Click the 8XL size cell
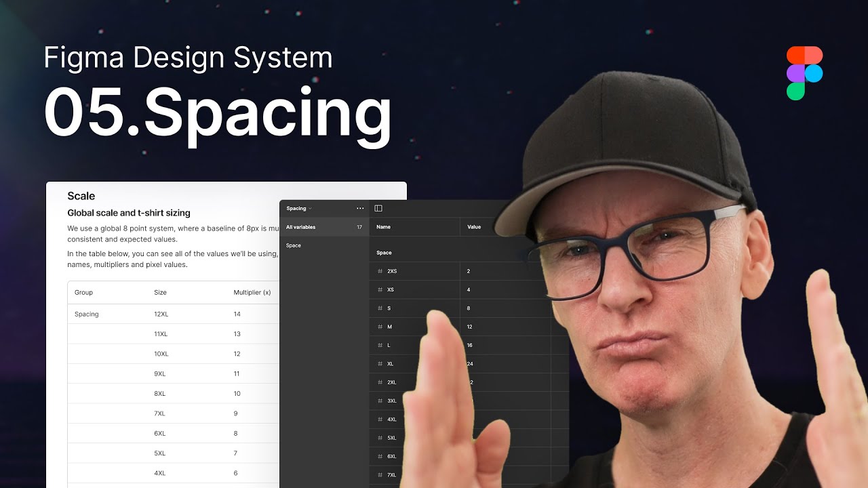This screenshot has height=488, width=868. (159, 393)
